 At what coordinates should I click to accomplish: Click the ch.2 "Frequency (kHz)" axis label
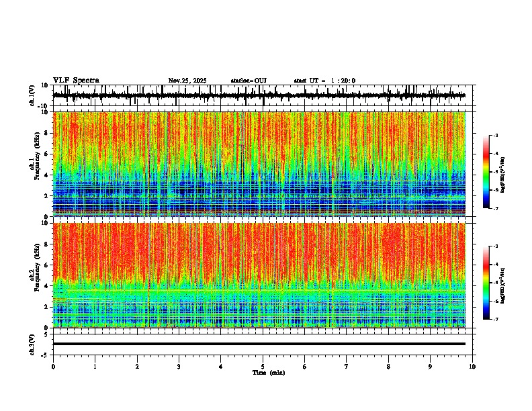pyautogui.click(x=37, y=267)
